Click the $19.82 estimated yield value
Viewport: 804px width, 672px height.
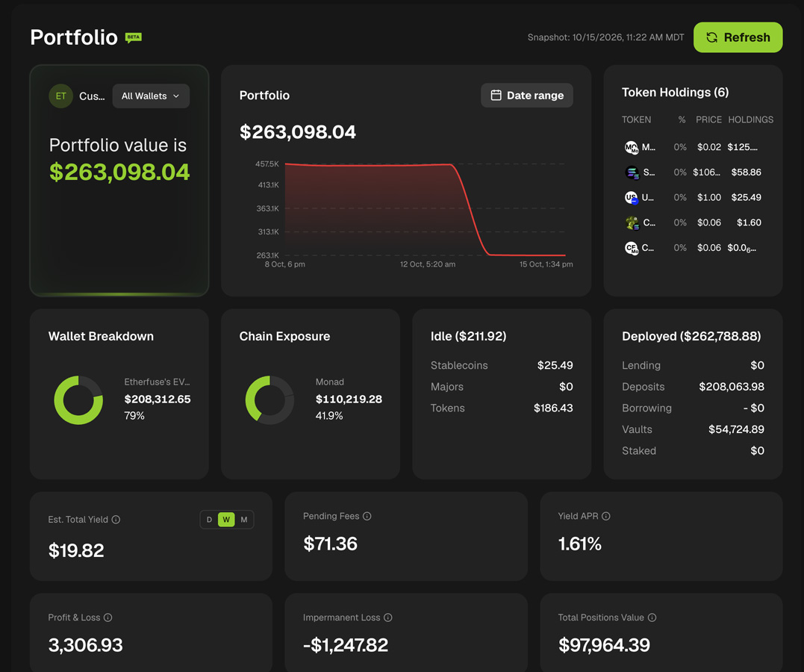[76, 550]
